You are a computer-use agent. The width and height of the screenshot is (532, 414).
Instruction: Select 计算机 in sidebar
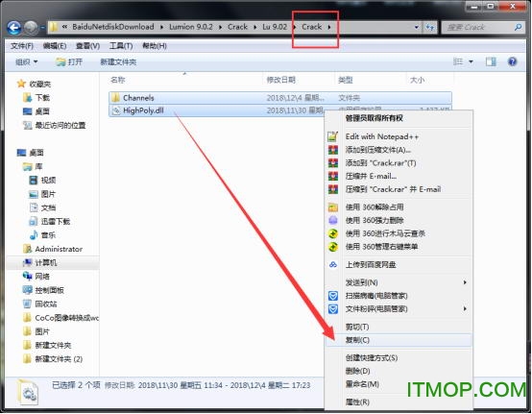(46, 262)
